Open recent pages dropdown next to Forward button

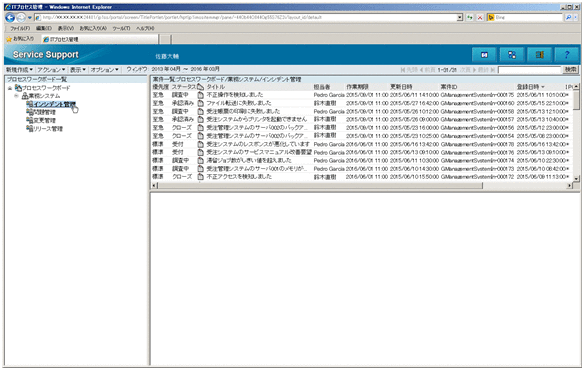click(29, 18)
